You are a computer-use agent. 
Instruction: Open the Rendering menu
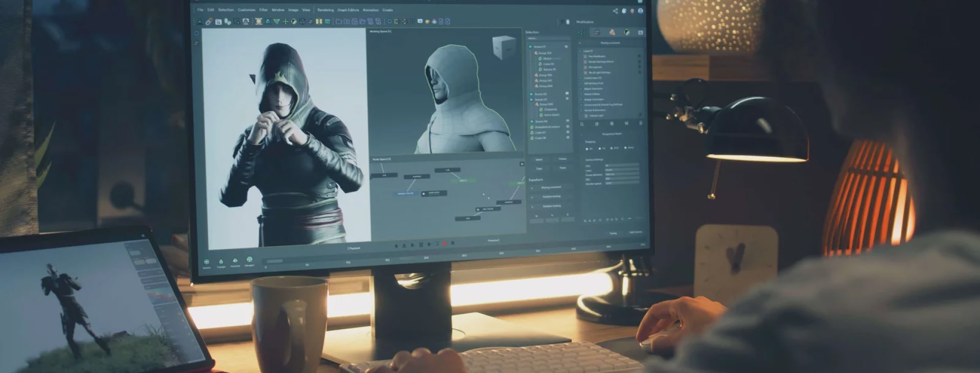325,10
